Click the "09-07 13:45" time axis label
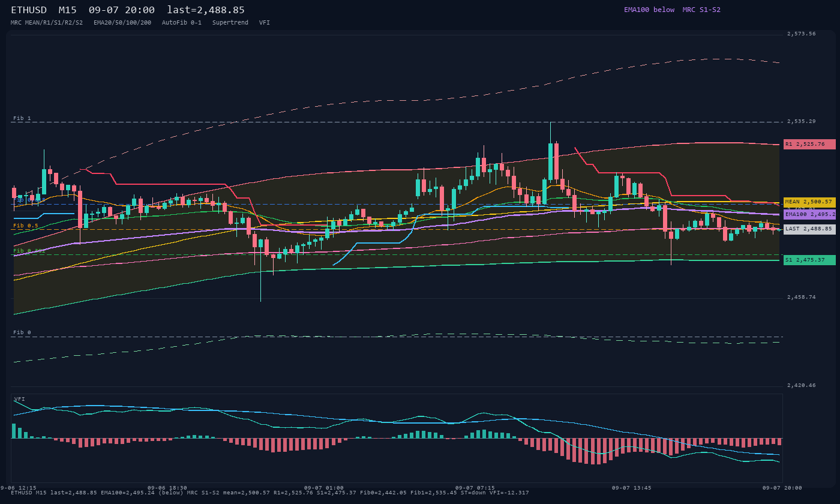840x504 pixels. [x=632, y=488]
